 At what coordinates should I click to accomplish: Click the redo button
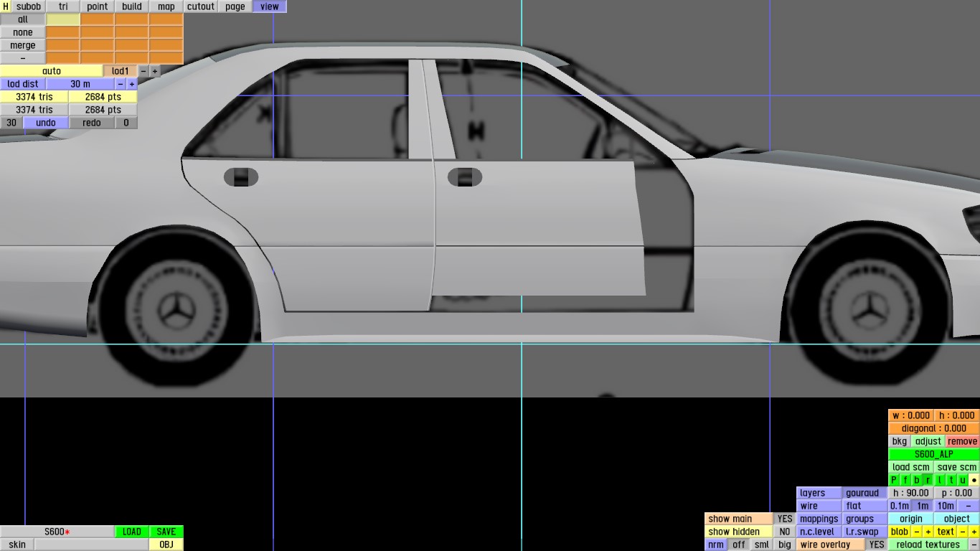tap(92, 123)
